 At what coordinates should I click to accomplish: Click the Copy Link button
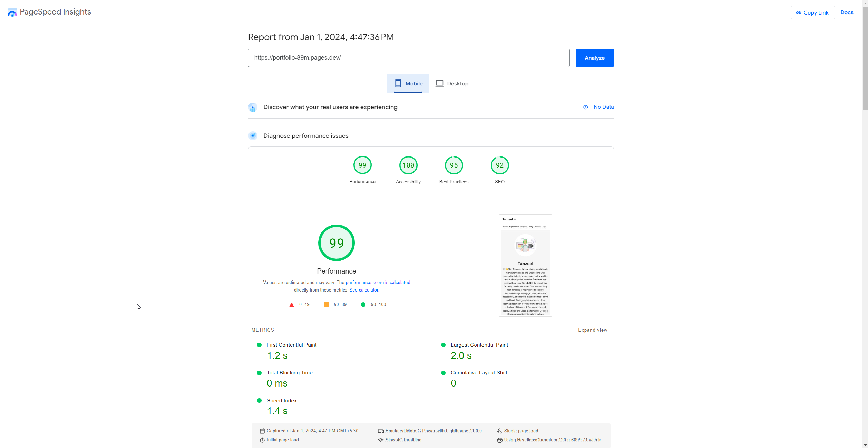coord(812,13)
